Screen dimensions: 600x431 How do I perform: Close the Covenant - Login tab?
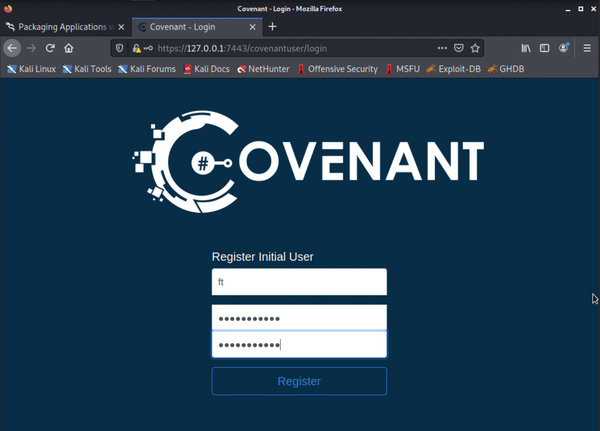pyautogui.click(x=253, y=27)
